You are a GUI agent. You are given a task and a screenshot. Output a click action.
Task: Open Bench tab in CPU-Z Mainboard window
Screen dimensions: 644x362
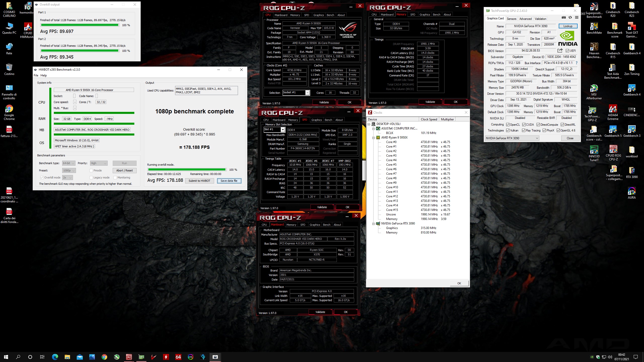[x=327, y=225]
